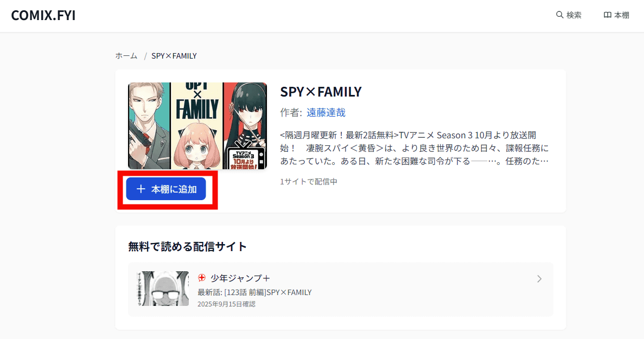Expand the truncated series description text
This screenshot has height=339, width=644.
(415, 148)
